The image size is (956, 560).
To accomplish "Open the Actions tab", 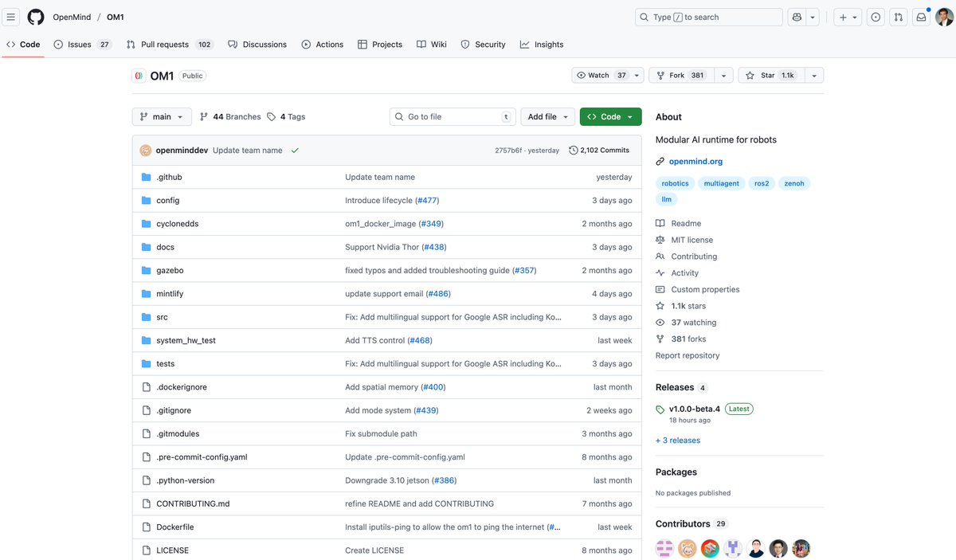I will [323, 45].
